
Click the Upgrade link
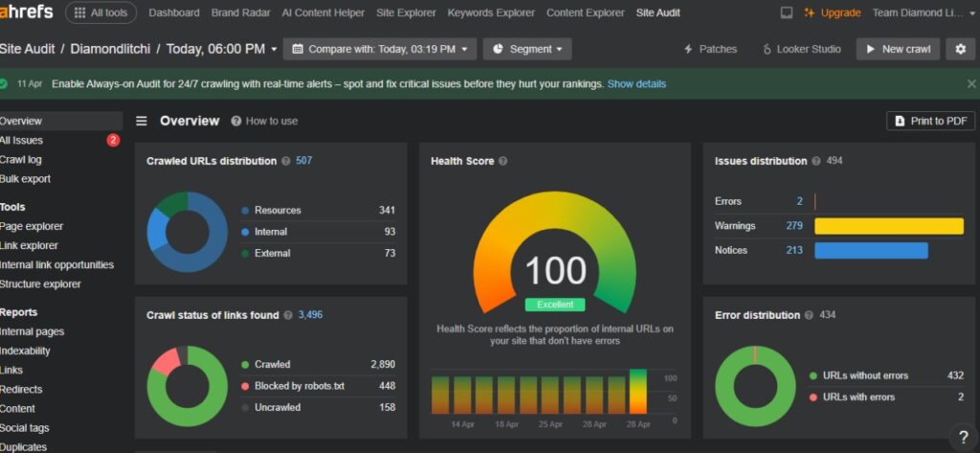click(833, 12)
